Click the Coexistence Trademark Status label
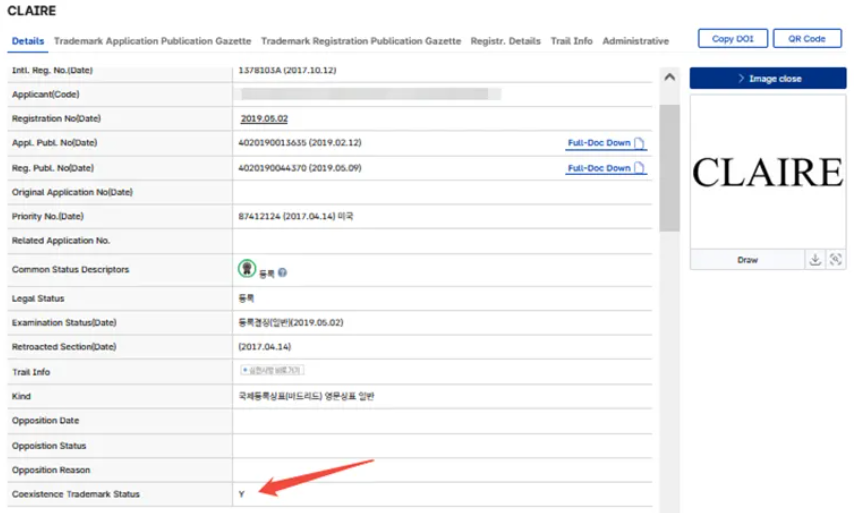 tap(76, 494)
